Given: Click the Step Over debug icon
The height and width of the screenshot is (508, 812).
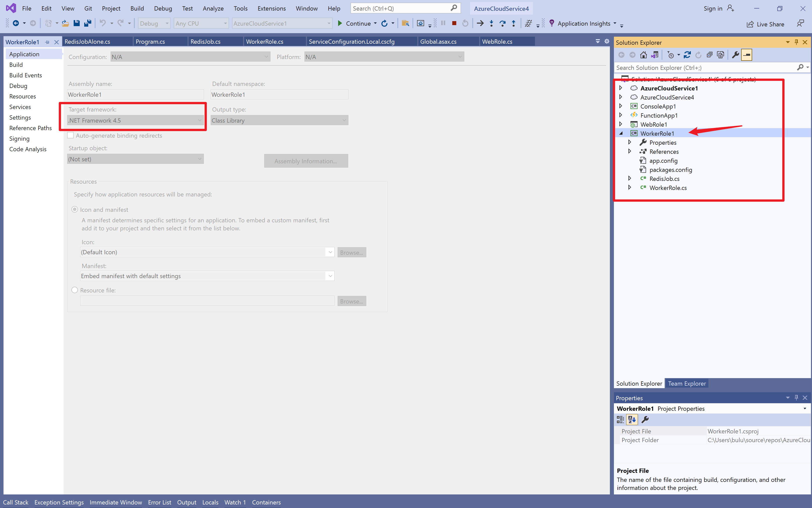Looking at the screenshot, I should click(x=503, y=23).
